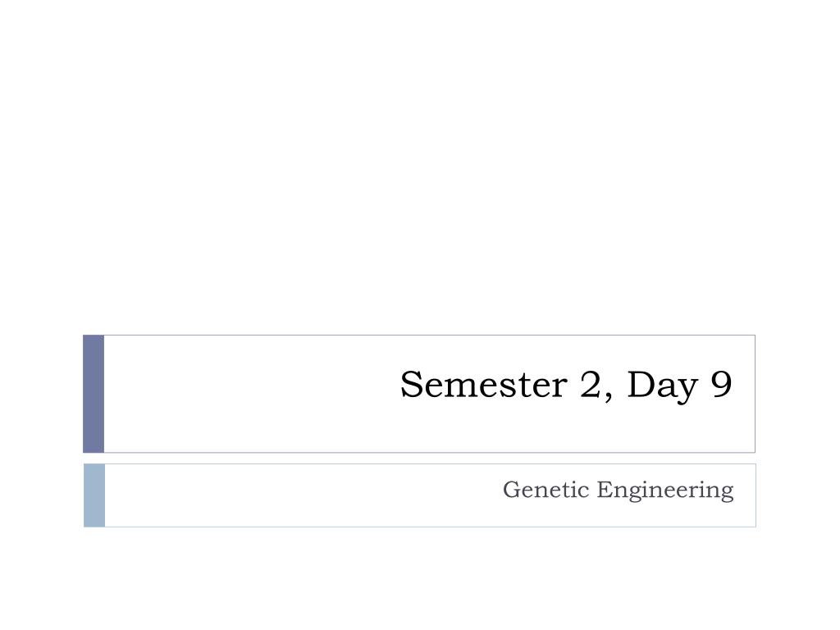This screenshot has width=840, height=630.
Task: Click the light blue accent bar beside subtitle
Action: coord(94,495)
